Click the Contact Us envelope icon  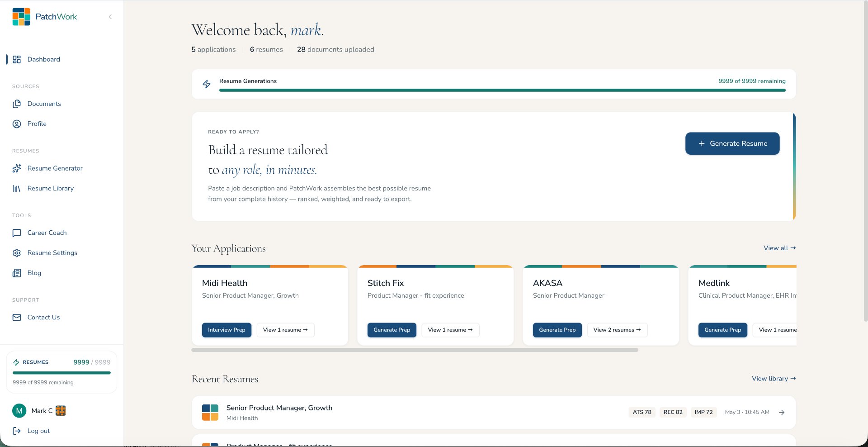(x=17, y=318)
